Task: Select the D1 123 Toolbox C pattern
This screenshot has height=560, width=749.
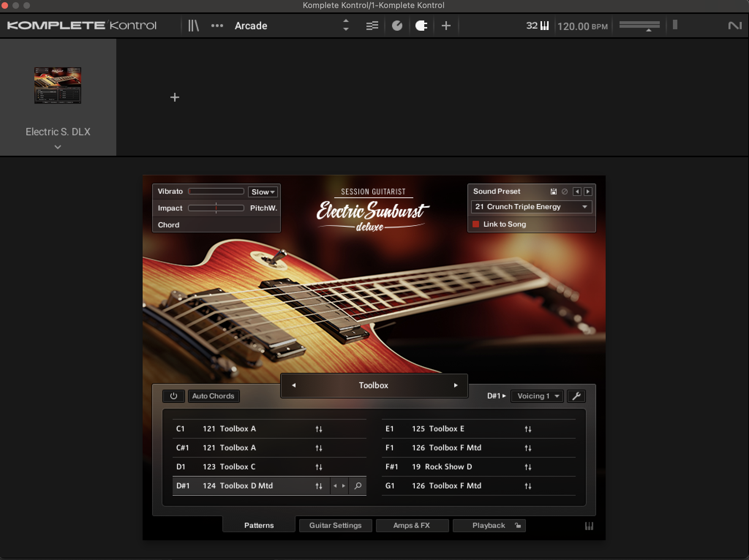Action: [270, 467]
